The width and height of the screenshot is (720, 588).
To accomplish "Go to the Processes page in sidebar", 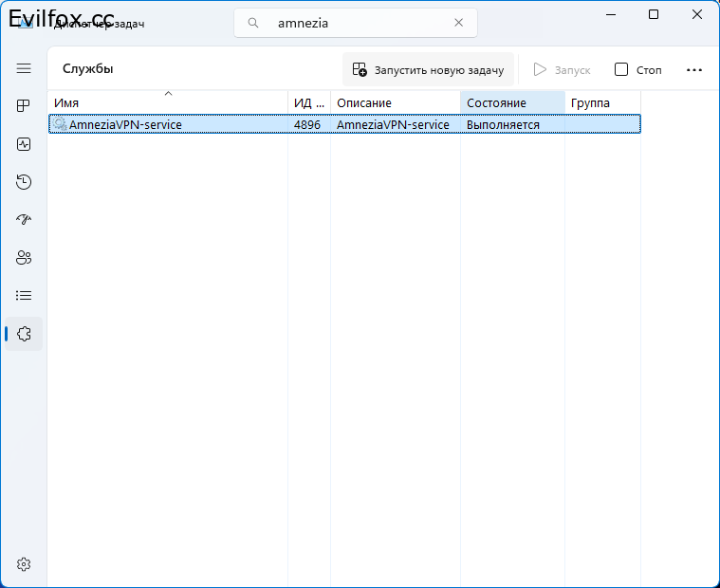I will [24, 106].
